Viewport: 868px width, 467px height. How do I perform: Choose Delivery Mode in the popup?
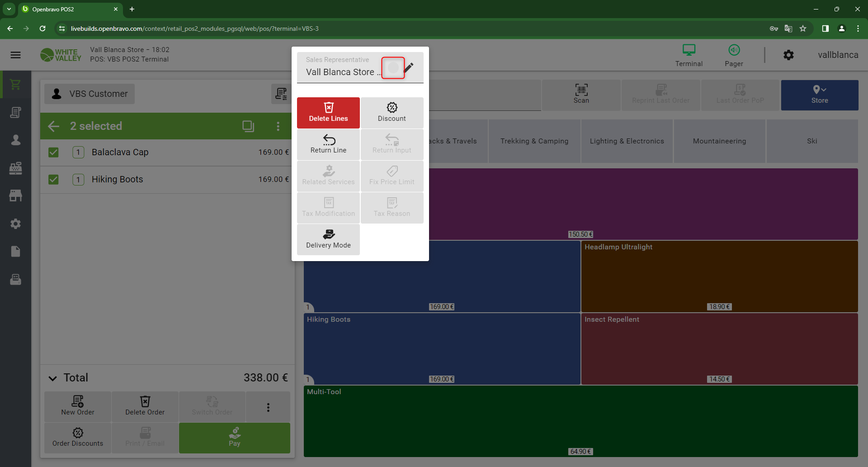tap(328, 239)
